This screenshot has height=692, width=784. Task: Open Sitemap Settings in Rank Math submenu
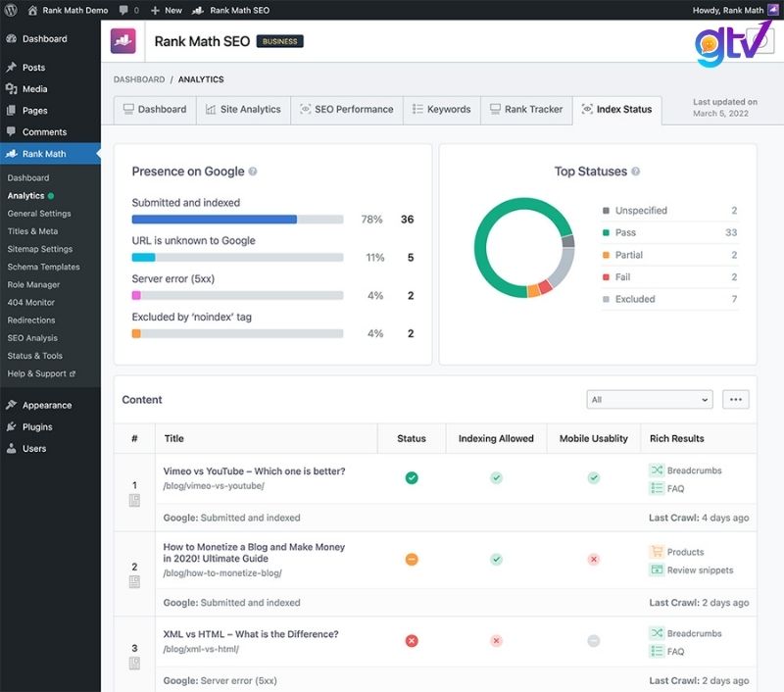(x=40, y=249)
